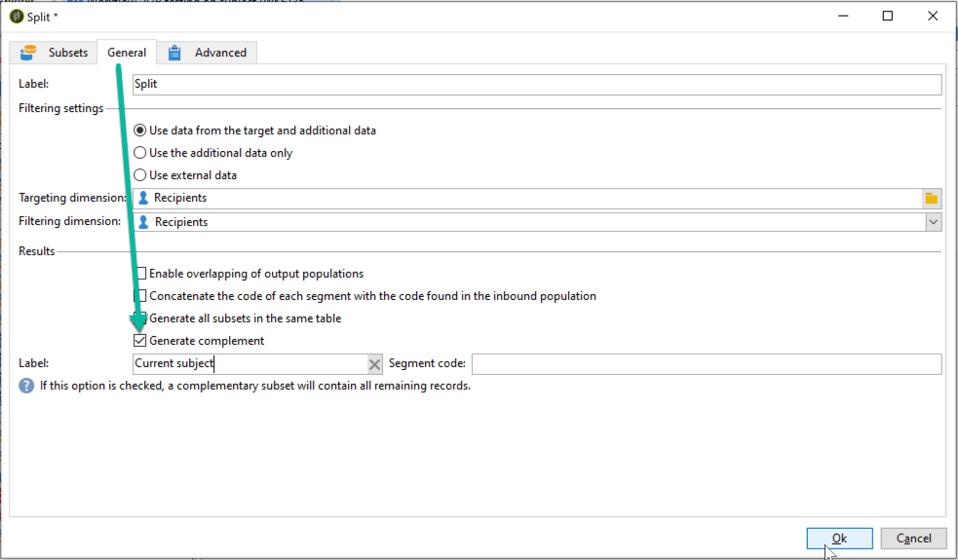Select 'Use external data' radio button
This screenshot has height=560, width=958.
pyautogui.click(x=140, y=175)
